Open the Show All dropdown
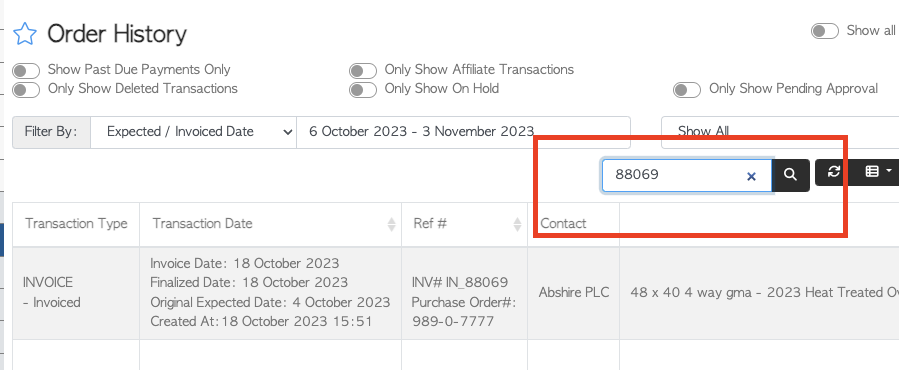Viewport: 899px width, 370px height. point(780,131)
